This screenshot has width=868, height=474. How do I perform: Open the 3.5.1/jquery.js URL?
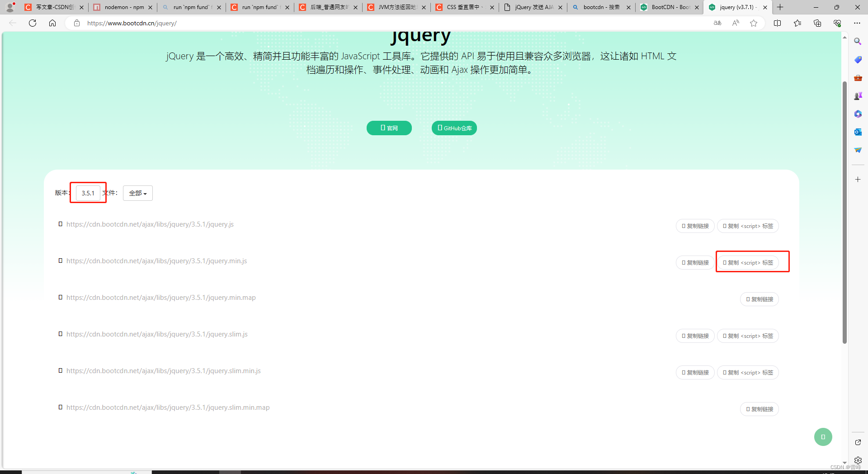tap(150, 224)
